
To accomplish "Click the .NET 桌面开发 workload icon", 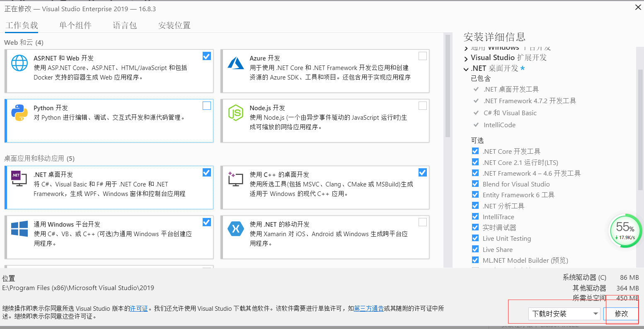I will [19, 178].
